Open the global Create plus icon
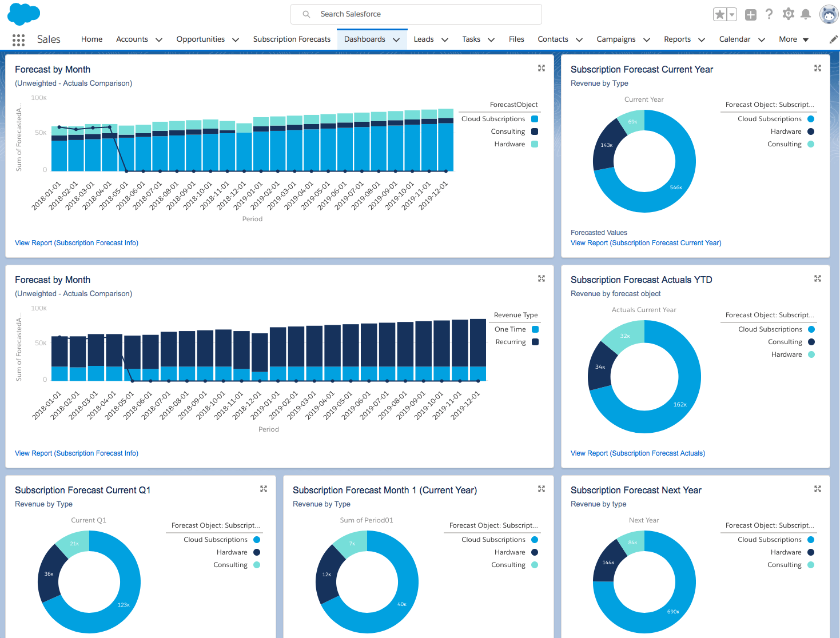This screenshot has width=840, height=638. tap(750, 14)
